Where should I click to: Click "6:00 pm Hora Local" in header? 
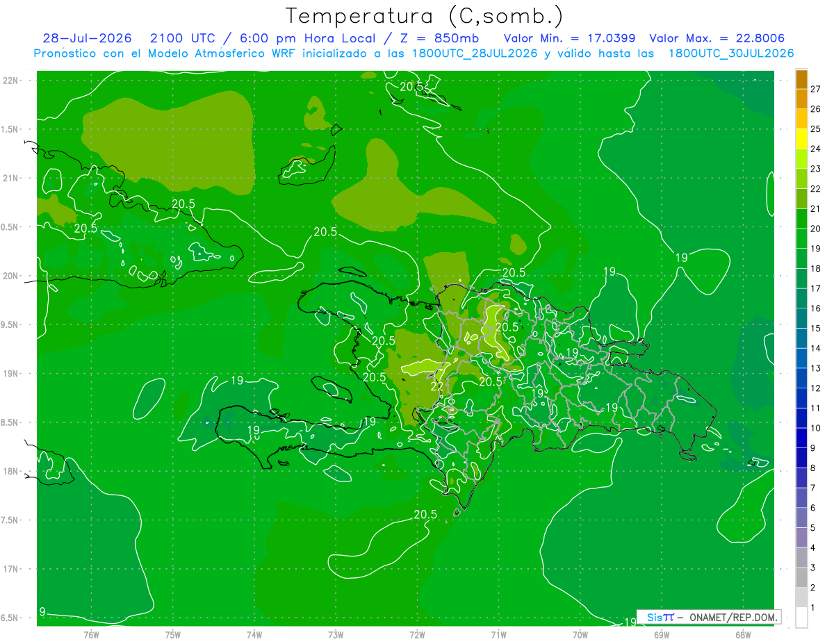click(308, 38)
